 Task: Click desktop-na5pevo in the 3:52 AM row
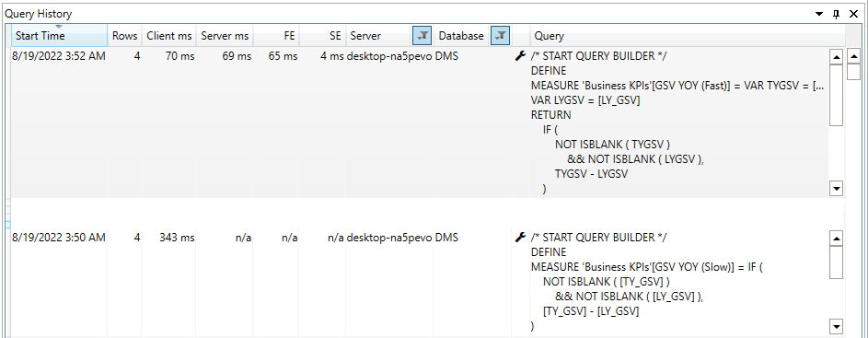(x=389, y=56)
